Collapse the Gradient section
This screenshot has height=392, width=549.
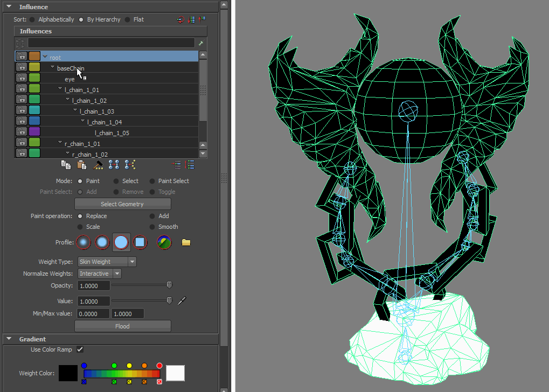click(9, 339)
